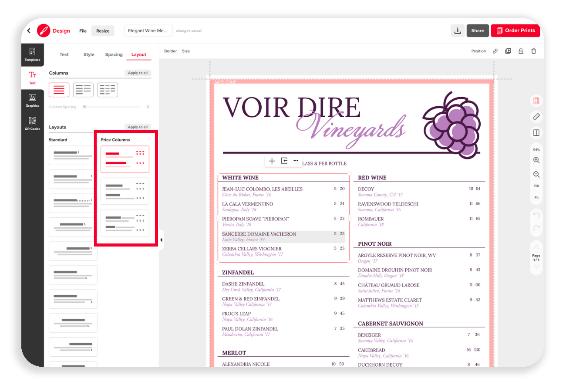Select the three-column layout option
The height and width of the screenshot is (392, 566).
tap(108, 90)
